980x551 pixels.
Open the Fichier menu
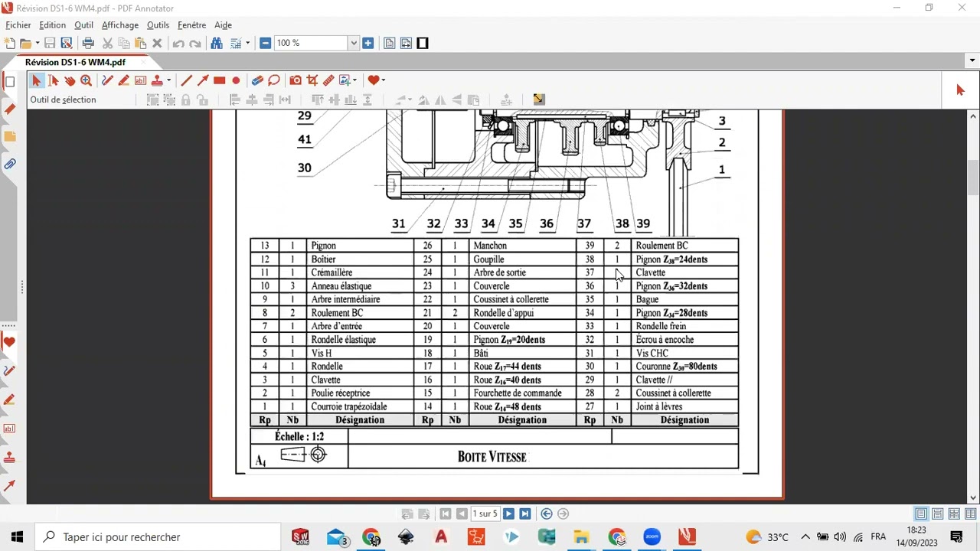point(18,25)
